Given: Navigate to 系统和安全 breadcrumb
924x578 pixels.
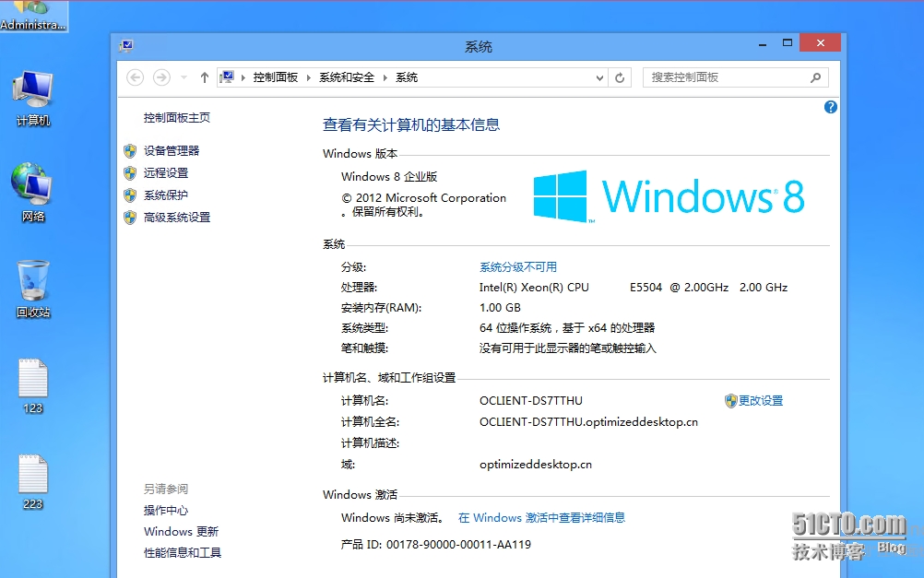Looking at the screenshot, I should point(347,77).
